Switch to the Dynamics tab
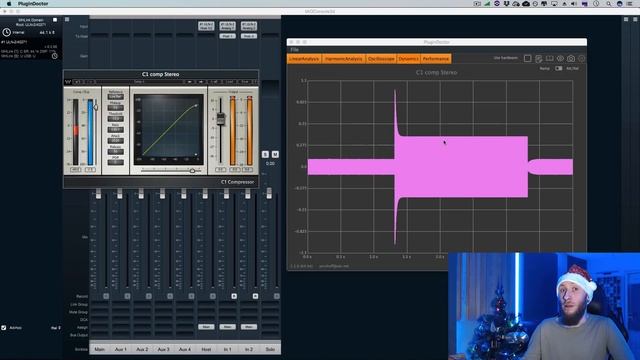The image size is (640, 360). 408,59
